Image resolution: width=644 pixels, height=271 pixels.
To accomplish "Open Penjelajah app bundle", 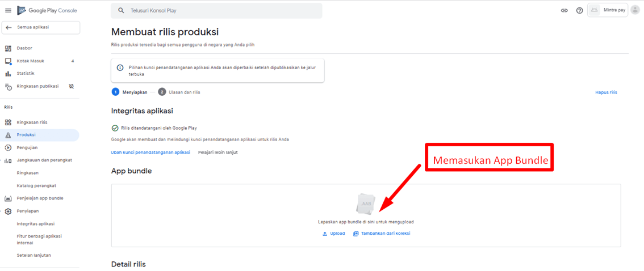I will (x=40, y=198).
